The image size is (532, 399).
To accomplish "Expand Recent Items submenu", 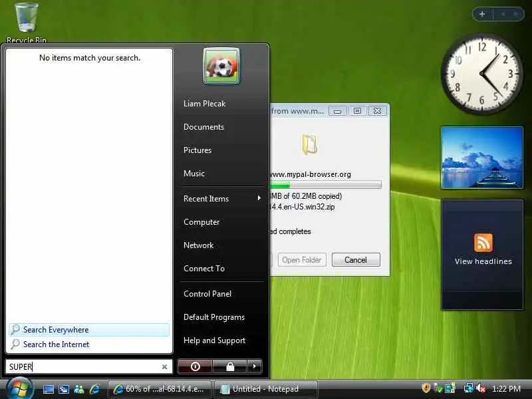I will pyautogui.click(x=222, y=198).
